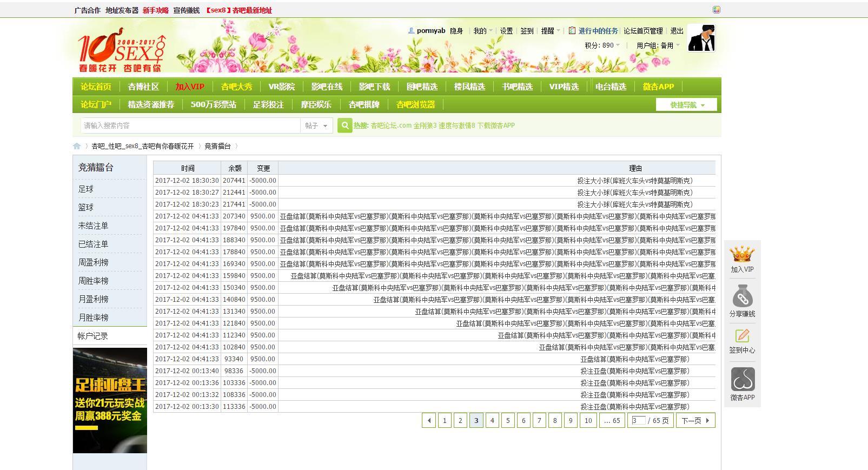Click the search input field
The width and height of the screenshot is (868, 470).
point(189,125)
